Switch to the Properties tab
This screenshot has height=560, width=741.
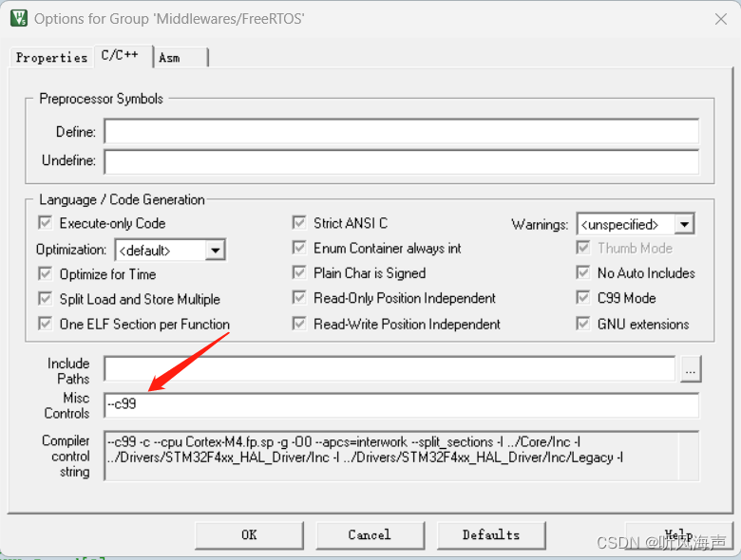[x=51, y=58]
